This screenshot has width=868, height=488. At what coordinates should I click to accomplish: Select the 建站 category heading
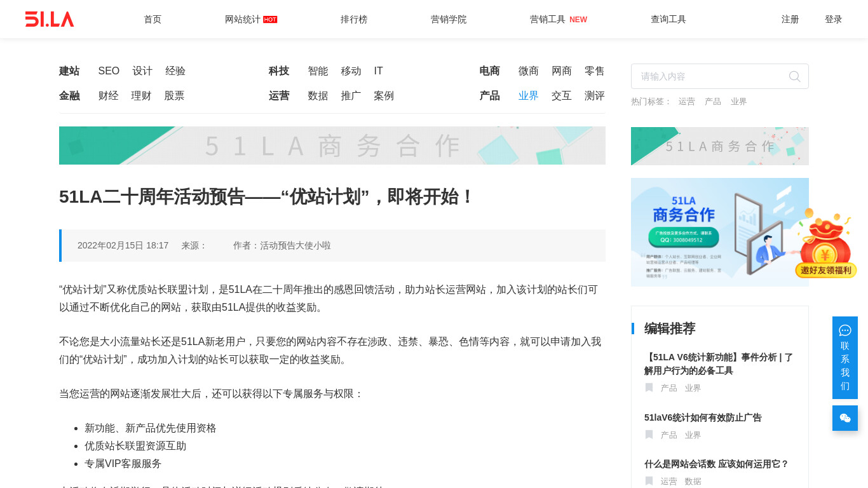(69, 71)
